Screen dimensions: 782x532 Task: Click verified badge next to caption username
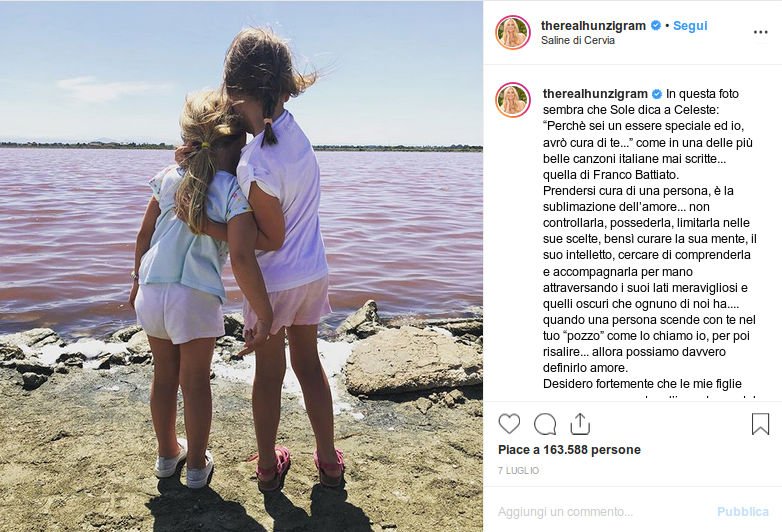[x=657, y=94]
